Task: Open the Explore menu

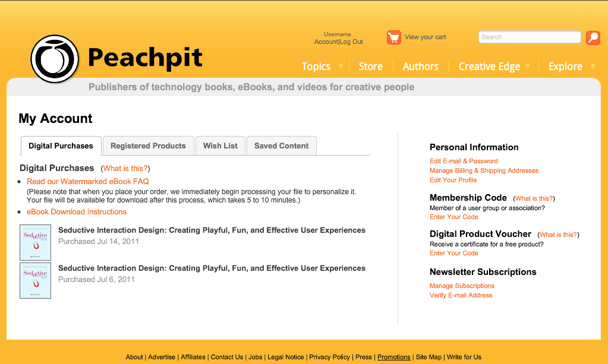Action: 565,67
